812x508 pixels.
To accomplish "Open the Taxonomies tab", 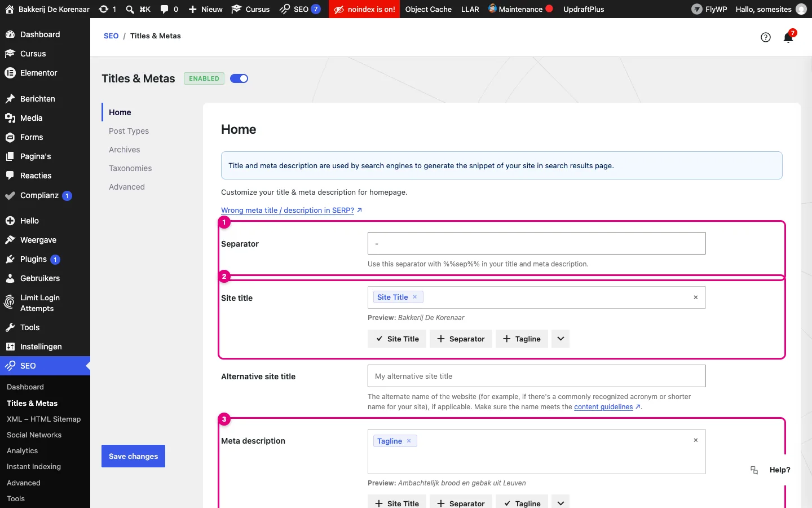I will click(130, 168).
